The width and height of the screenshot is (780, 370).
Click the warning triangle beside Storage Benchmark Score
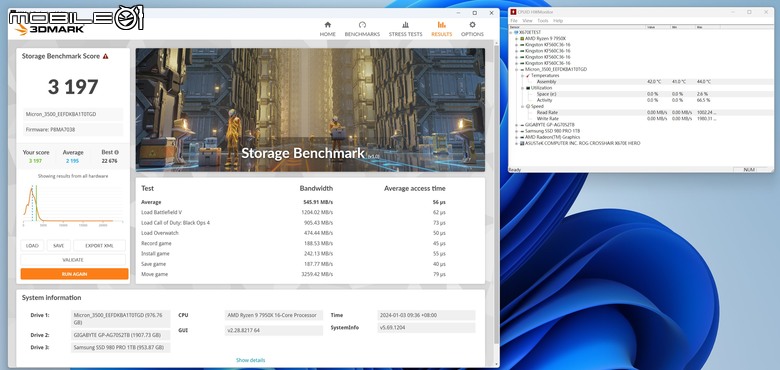(x=105, y=57)
